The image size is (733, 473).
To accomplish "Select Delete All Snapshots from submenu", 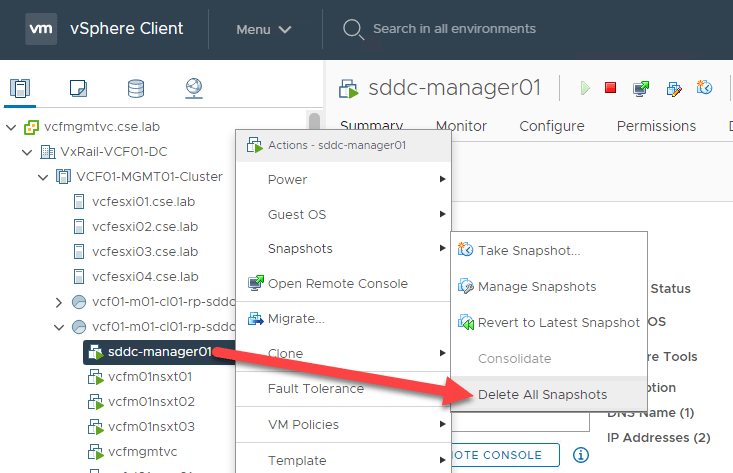I will (542, 393).
